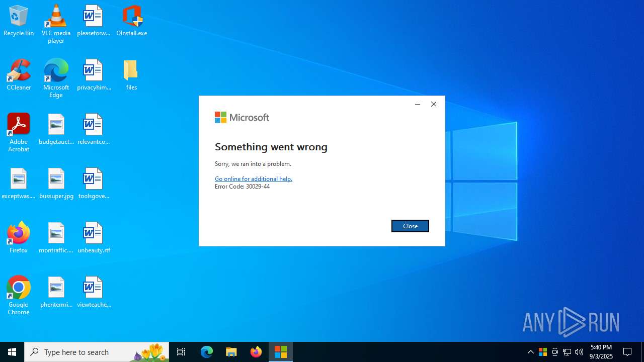644x362 pixels.
Task: Open the CCleaner desktop shortcut
Action: (19, 75)
